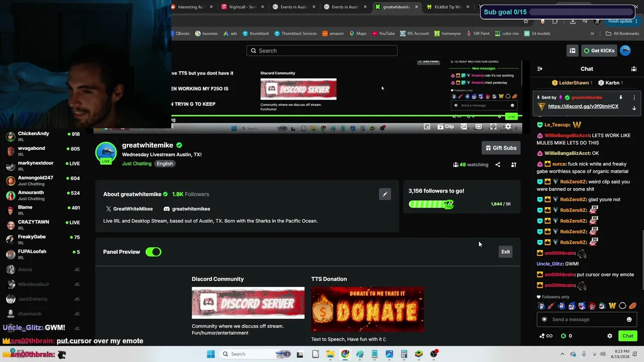Screen dimensions: 644x362
Task: Open the Thumbtack Services bookmark
Action: (x=295, y=34)
